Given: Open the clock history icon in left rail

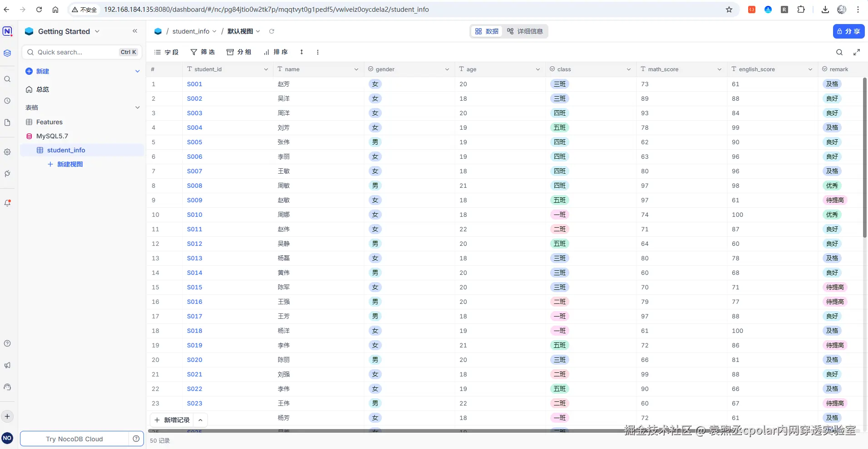Looking at the screenshot, I should coord(7,101).
